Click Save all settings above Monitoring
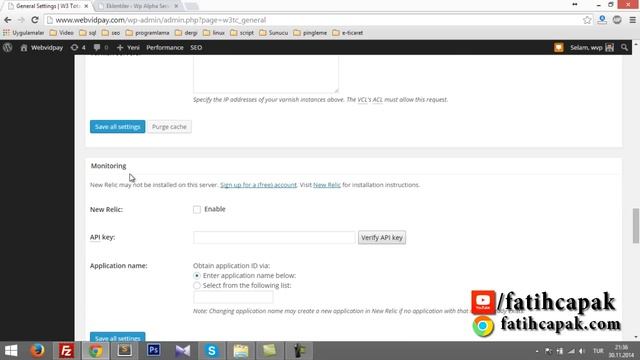Viewport: 640px width, 360px height. click(118, 127)
